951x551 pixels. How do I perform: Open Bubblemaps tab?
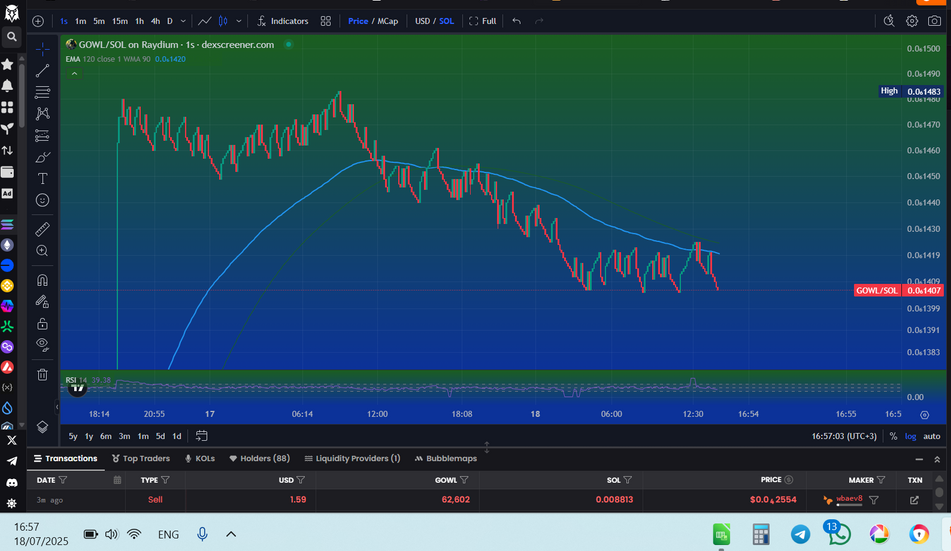coord(446,459)
